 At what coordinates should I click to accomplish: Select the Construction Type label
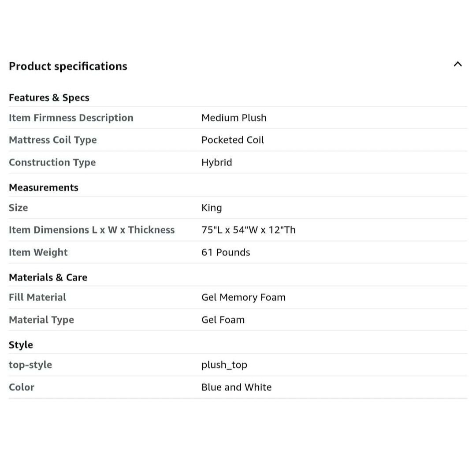52,162
